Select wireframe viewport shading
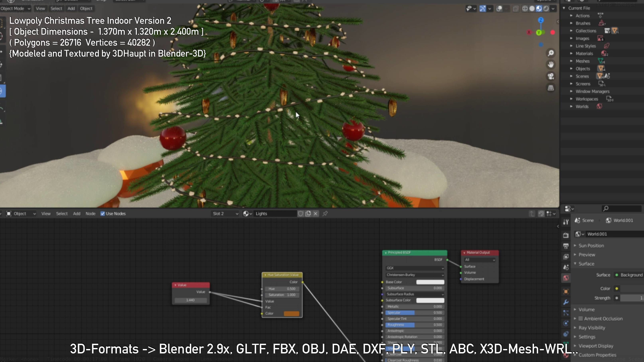The image size is (644, 362). coord(525,9)
